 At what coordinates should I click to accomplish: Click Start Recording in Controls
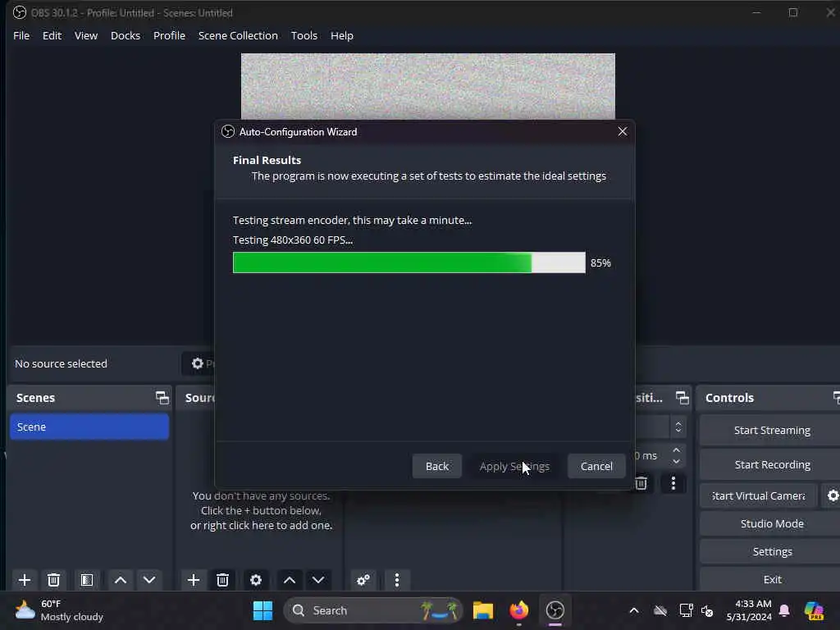click(x=771, y=464)
